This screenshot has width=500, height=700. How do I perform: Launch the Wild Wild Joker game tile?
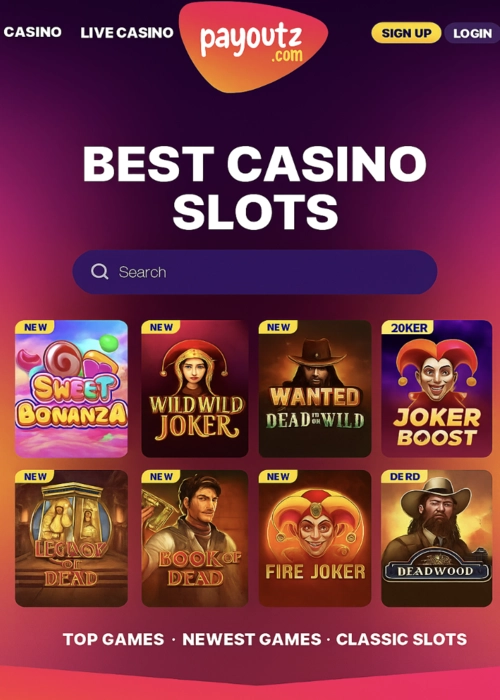pyautogui.click(x=195, y=388)
